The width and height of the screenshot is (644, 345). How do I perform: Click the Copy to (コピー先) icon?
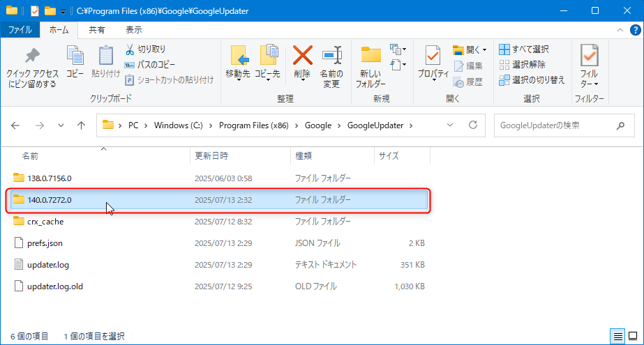269,55
